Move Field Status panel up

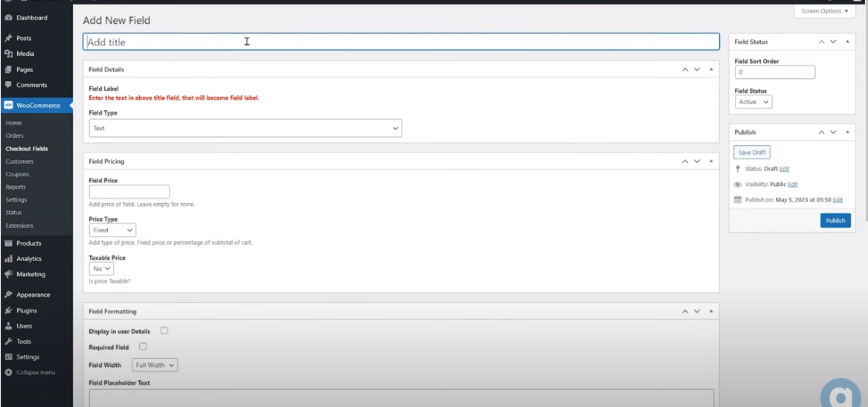click(821, 42)
